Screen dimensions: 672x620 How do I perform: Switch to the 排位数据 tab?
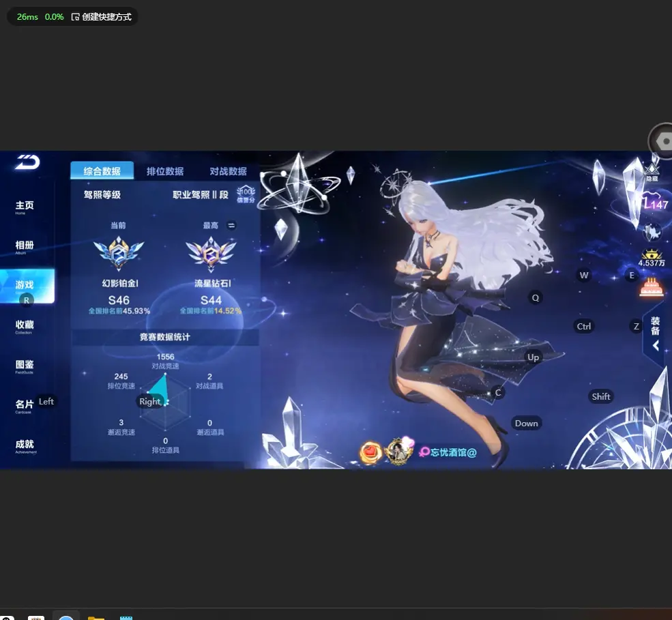(165, 171)
